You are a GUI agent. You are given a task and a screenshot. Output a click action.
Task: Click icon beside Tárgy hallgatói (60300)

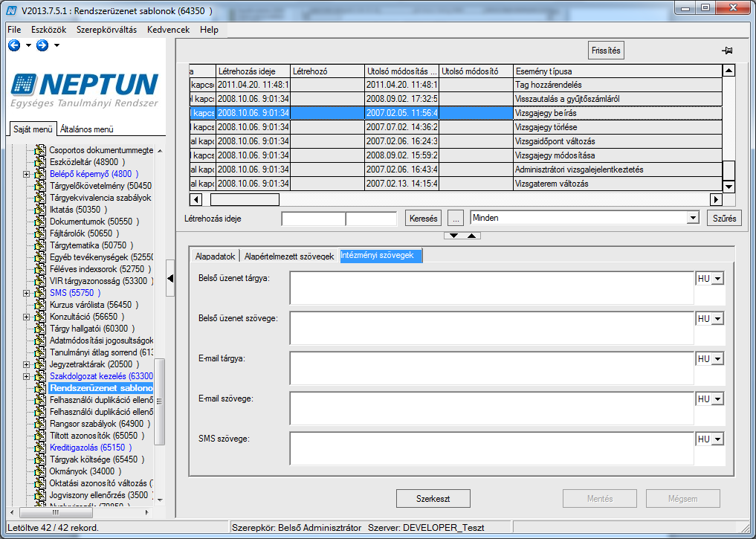click(x=40, y=329)
